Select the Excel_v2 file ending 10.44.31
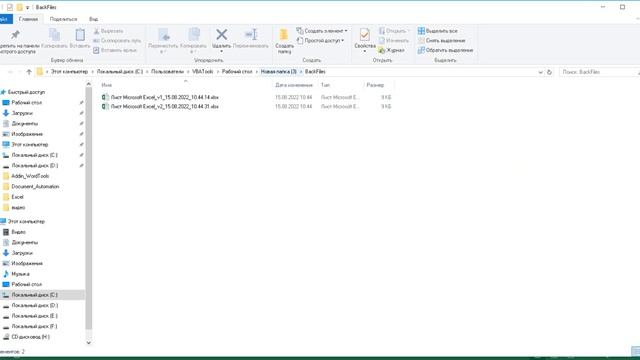Screen dimensions: 640x360 164,107
